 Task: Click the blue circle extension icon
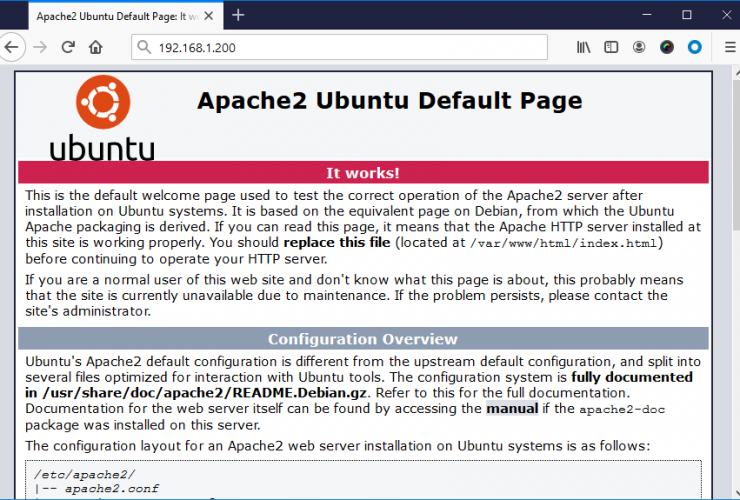694,47
